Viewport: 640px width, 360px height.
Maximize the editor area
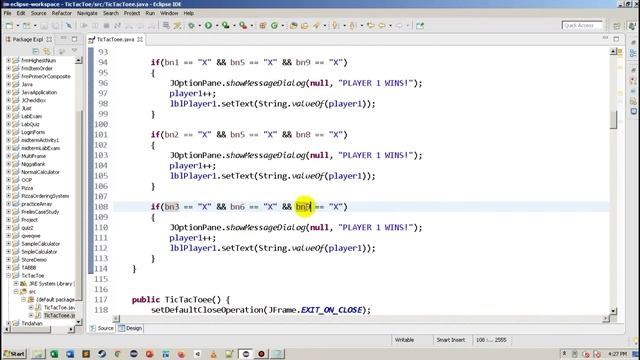(x=616, y=39)
